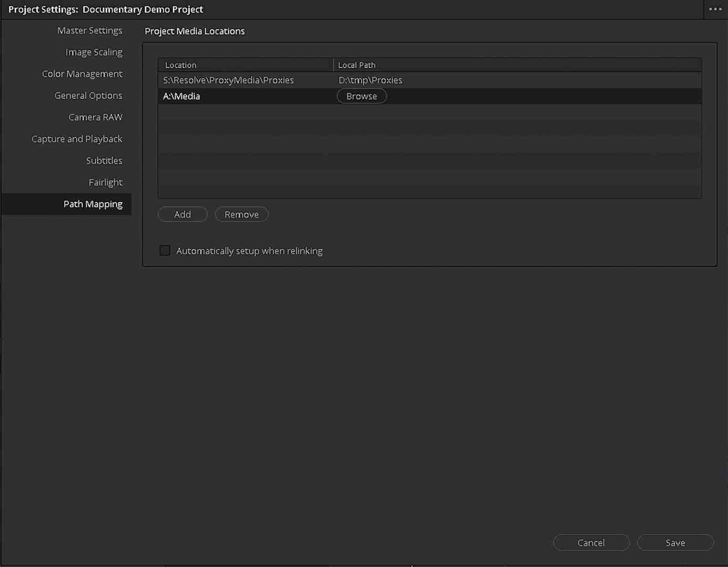Save the project settings
Screen dimensions: 728x567
675,542
